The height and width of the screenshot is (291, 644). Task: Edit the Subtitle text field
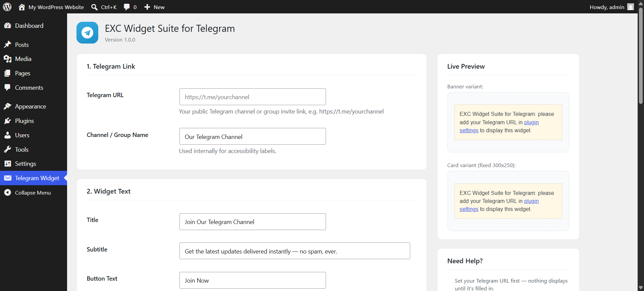[x=294, y=251]
